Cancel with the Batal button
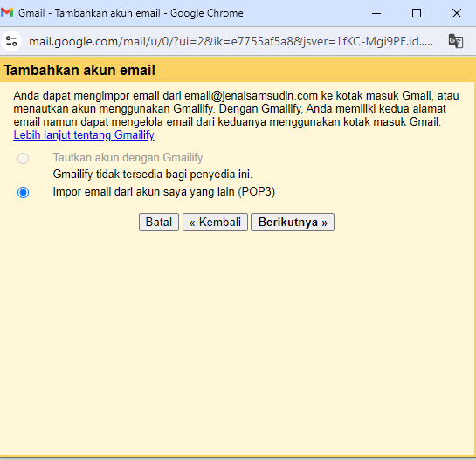 click(159, 222)
